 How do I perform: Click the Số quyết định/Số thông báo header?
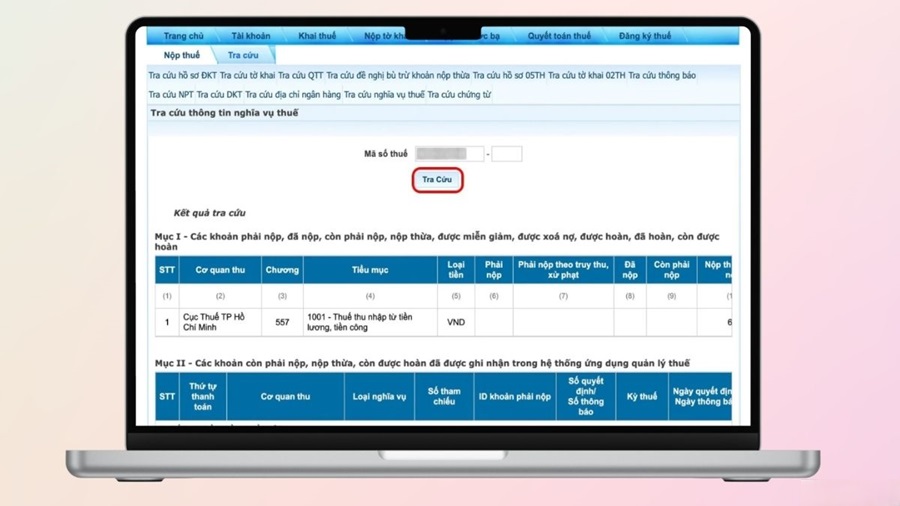pyautogui.click(x=586, y=396)
